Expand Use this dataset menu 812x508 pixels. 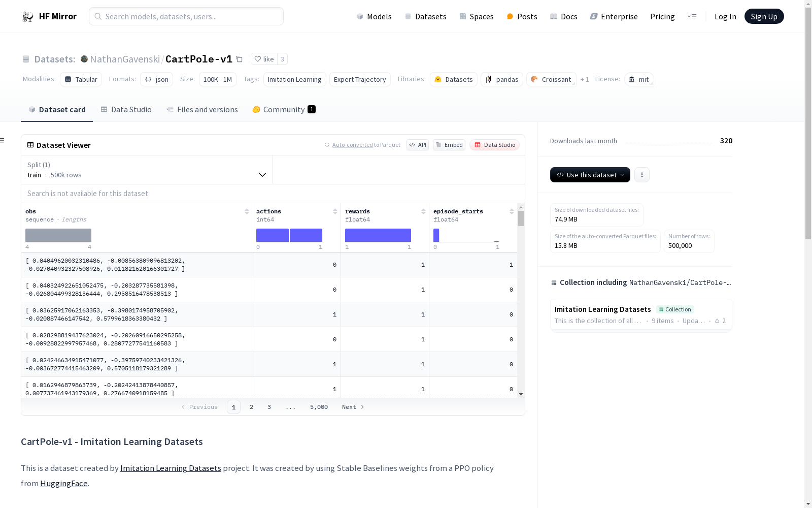(x=590, y=175)
